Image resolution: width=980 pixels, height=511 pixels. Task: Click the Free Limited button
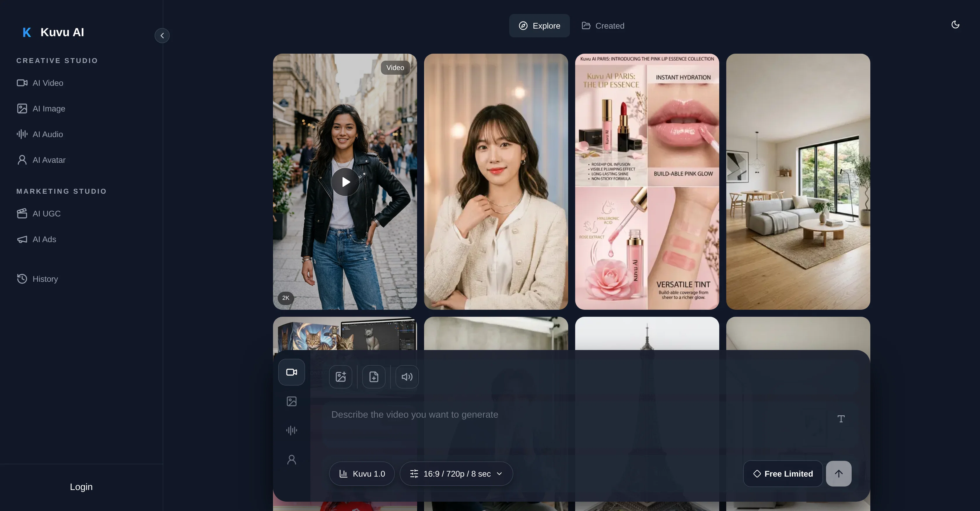pyautogui.click(x=783, y=474)
